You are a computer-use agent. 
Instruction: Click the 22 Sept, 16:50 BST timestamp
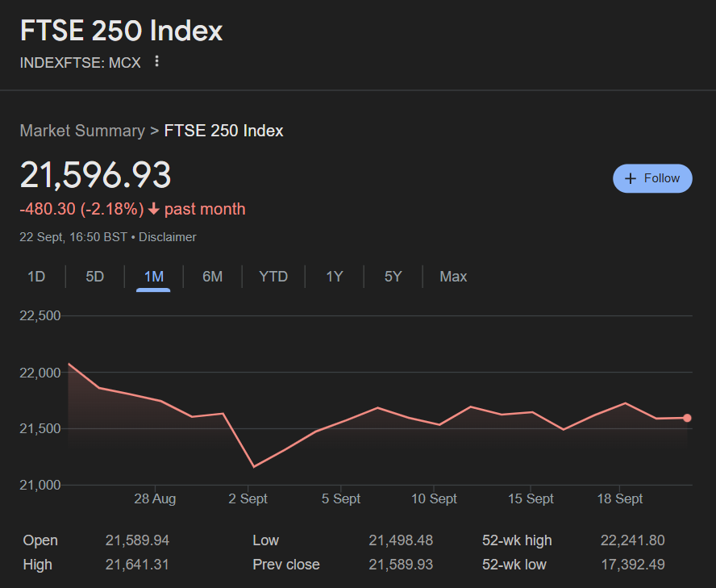[73, 237]
